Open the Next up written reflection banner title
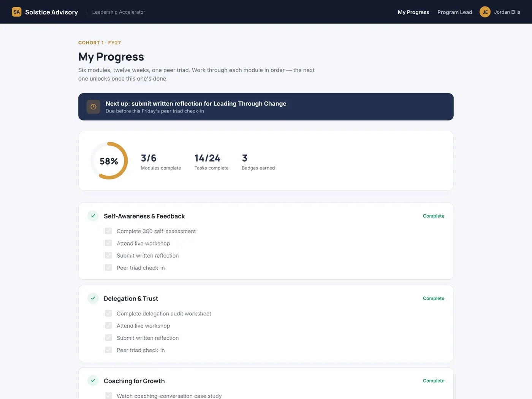This screenshot has height=399, width=532. tap(196, 103)
